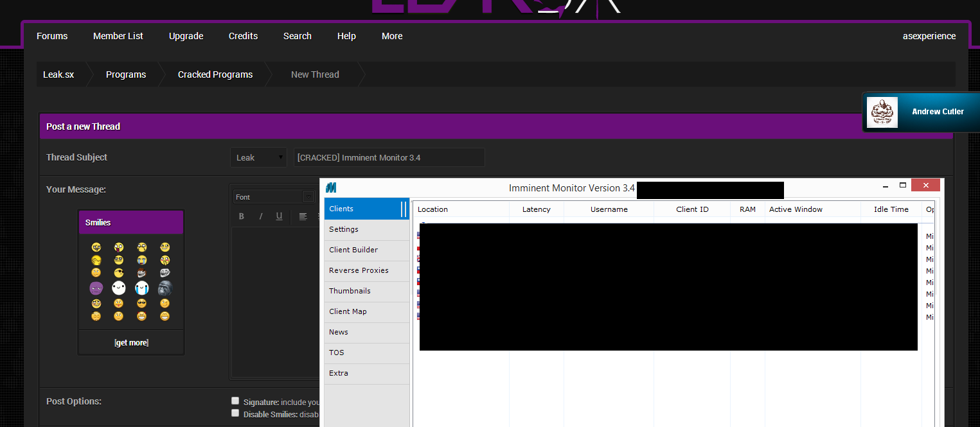The image size is (980, 427).
Task: Insert the sunglasses smiley in fifth row
Action: (x=142, y=303)
